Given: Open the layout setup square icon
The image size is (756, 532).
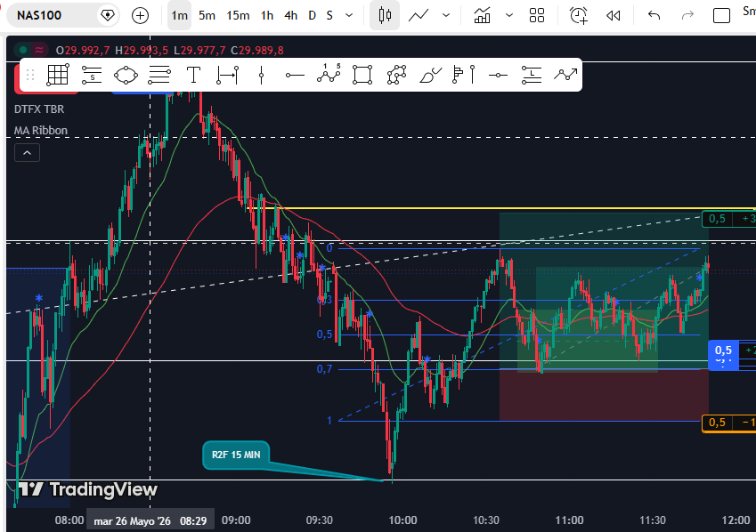Looking at the screenshot, I should [x=721, y=16].
